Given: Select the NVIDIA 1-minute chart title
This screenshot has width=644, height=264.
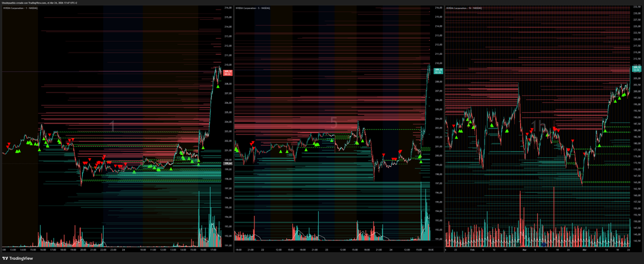Looking at the screenshot, I should point(20,9).
